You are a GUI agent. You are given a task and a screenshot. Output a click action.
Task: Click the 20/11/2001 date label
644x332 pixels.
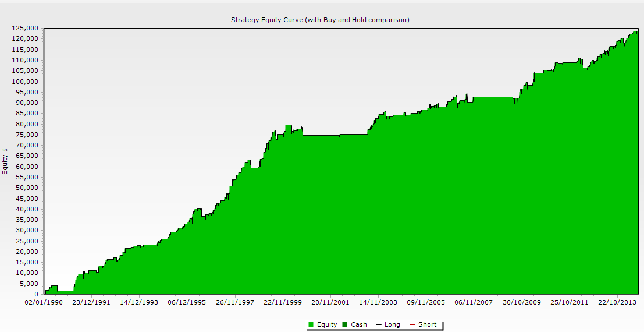tap(330, 302)
